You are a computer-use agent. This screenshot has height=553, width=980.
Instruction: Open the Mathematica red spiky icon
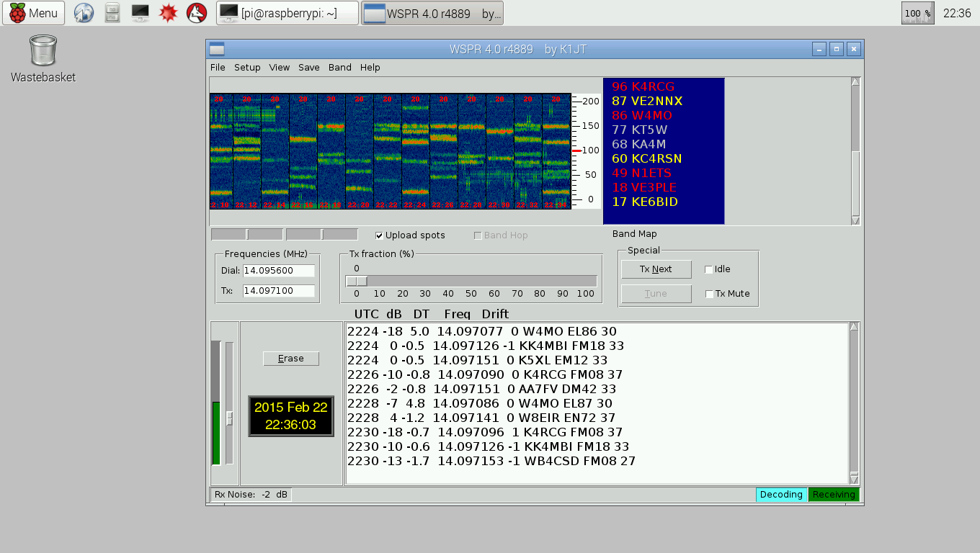pyautogui.click(x=168, y=13)
